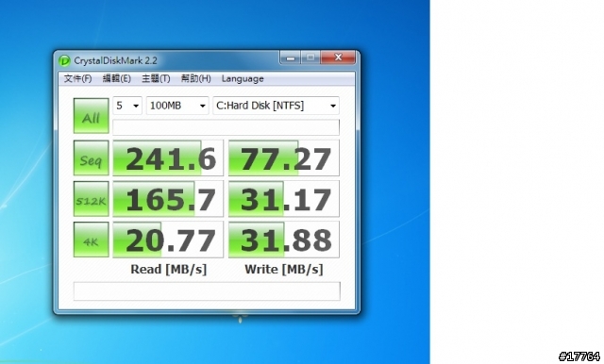Screen dimensions: 604x364
Task: Click the 512K write result 31.17
Action: (x=284, y=199)
